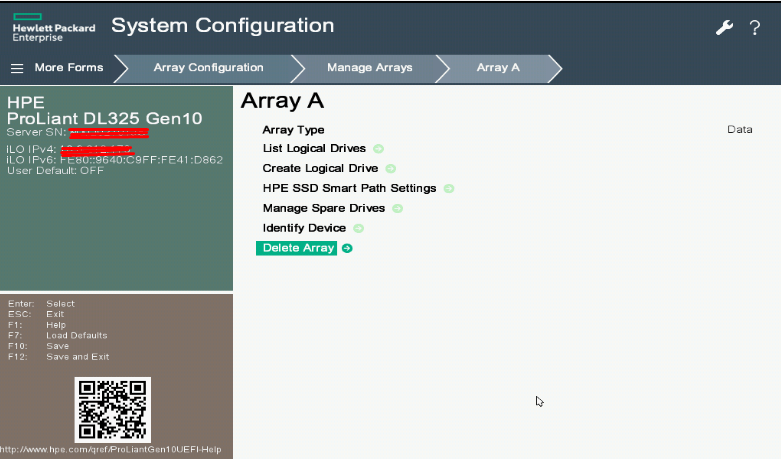Click arrow icon beside HPE SSD Smart Path Settings
Image resolution: width=782 pixels, height=459 pixels.
[449, 188]
